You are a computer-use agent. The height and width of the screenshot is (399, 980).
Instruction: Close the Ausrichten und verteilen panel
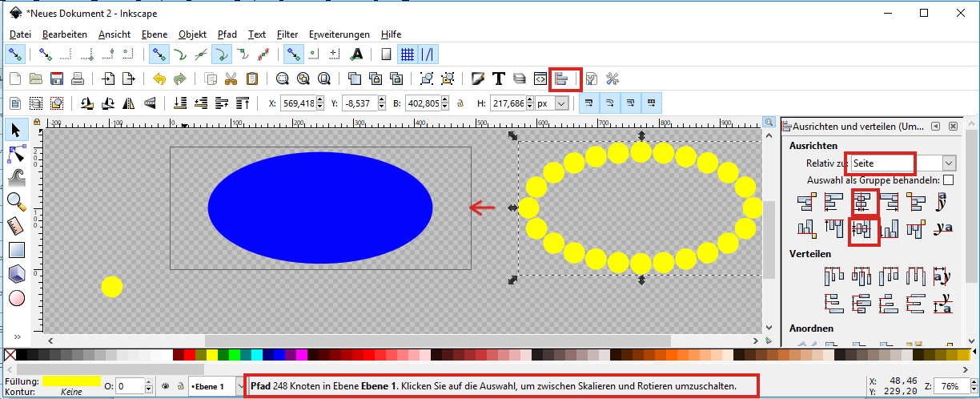tap(953, 126)
